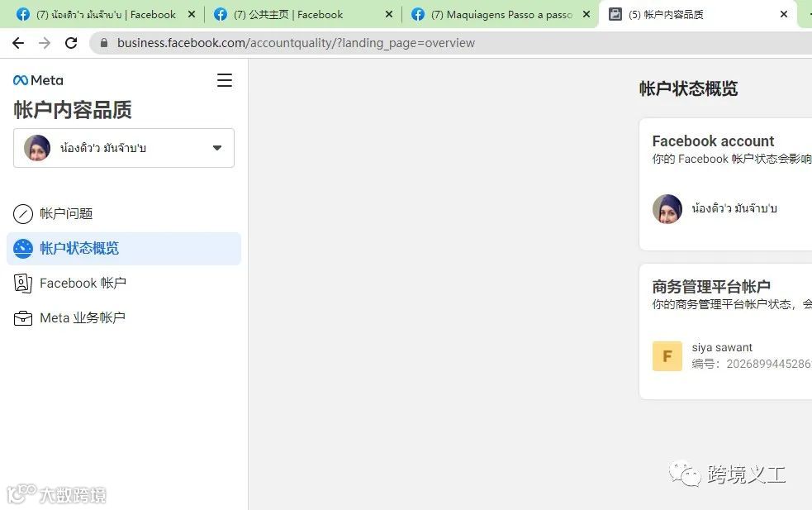Click the 商务管理平台帐户 card heading
This screenshot has width=812, height=510.
pos(711,287)
